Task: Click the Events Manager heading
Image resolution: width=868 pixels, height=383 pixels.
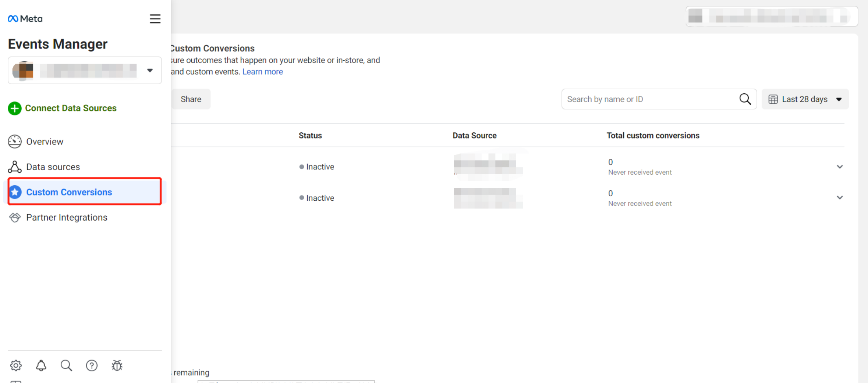Action: pos(58,44)
